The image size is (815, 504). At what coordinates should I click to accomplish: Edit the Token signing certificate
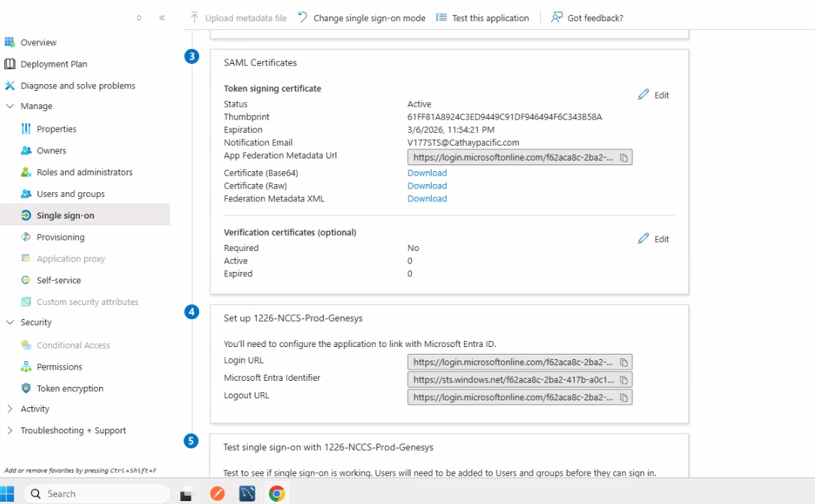tap(654, 95)
